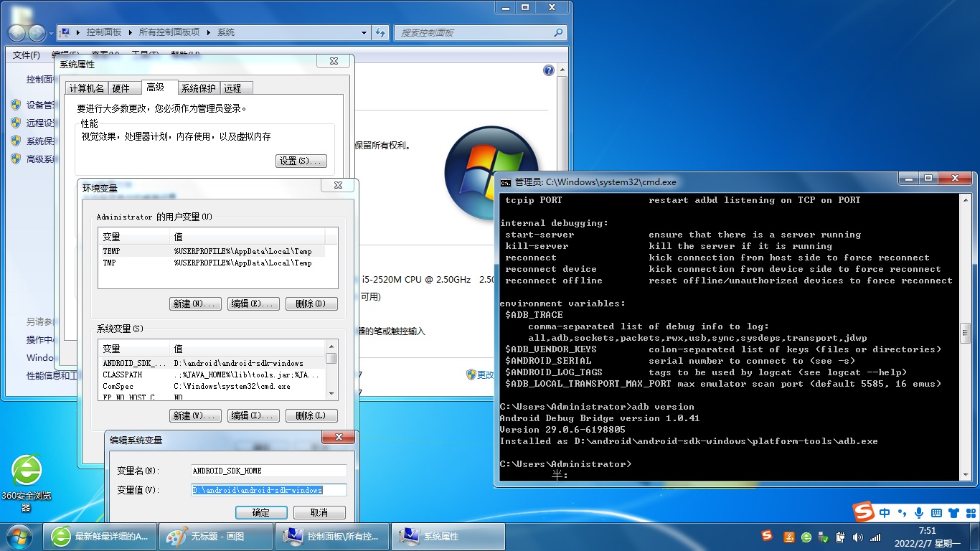This screenshot has width=980, height=551.
Task: Click the 360 safety green tray icon
Action: pos(806,537)
